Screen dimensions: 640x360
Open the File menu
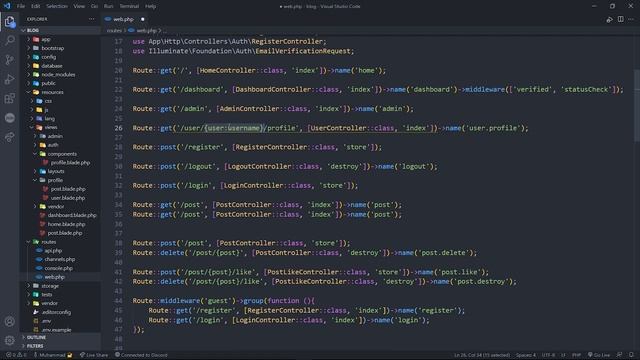(x=21, y=6)
